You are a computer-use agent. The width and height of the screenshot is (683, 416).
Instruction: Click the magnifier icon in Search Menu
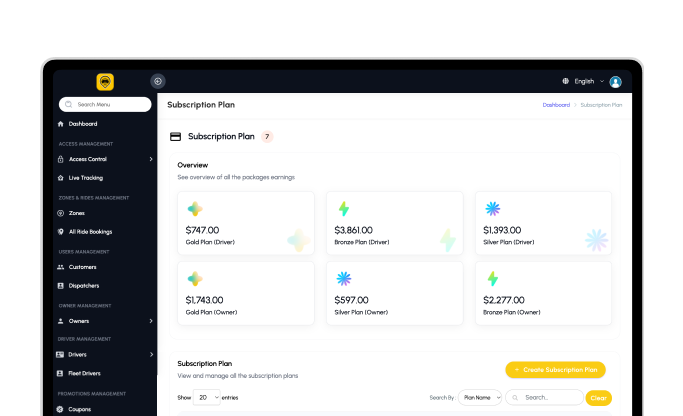click(x=68, y=105)
